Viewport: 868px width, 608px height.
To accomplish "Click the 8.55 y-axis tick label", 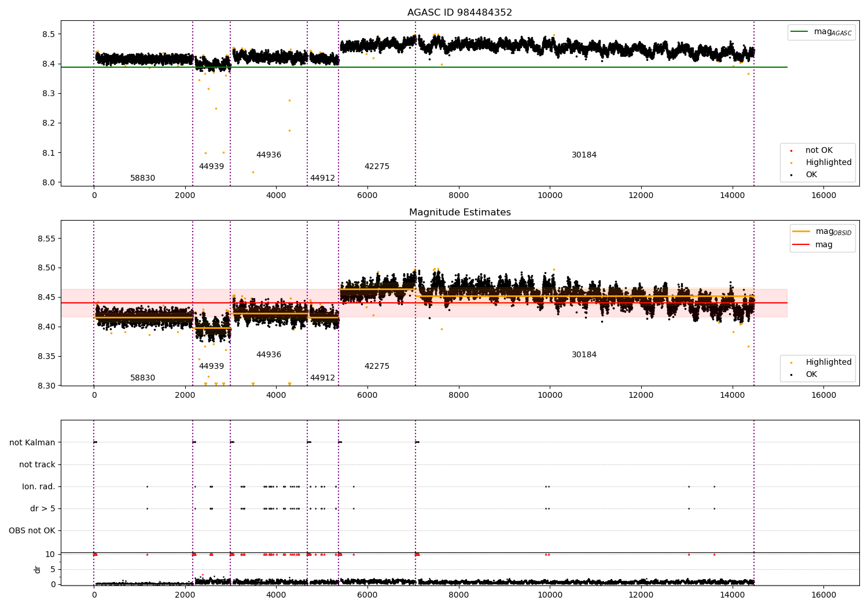I will click(x=46, y=239).
